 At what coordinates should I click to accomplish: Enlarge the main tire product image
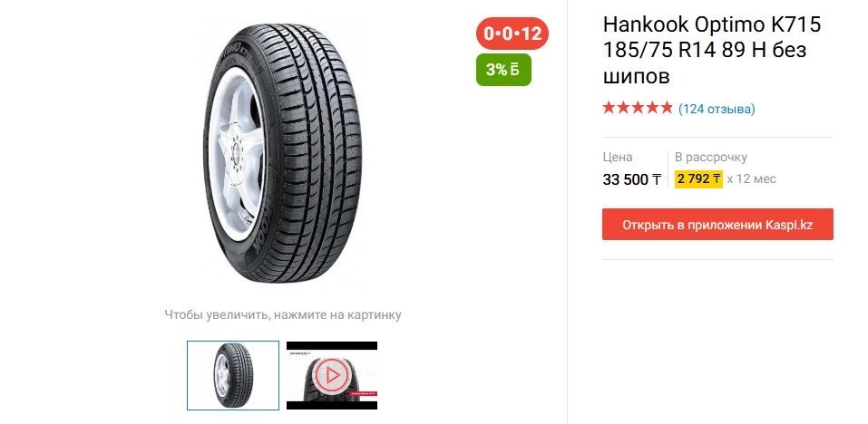click(282, 152)
